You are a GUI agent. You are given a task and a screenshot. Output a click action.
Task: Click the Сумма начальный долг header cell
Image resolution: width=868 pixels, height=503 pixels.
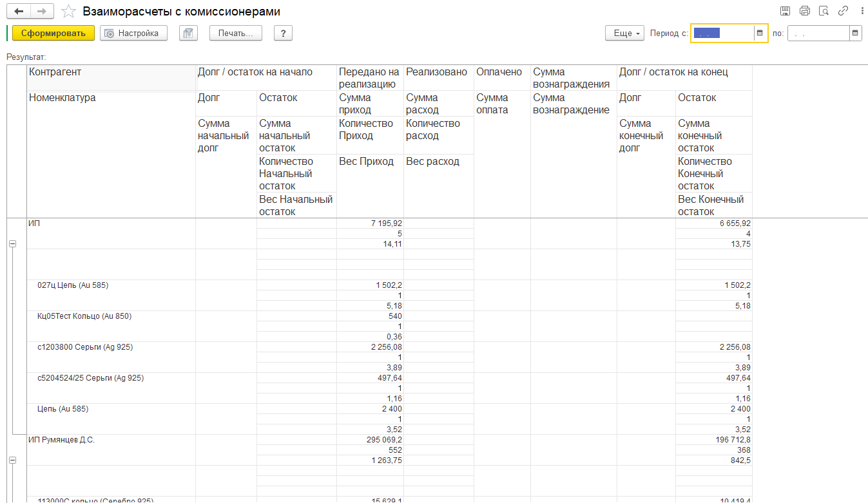coord(226,167)
